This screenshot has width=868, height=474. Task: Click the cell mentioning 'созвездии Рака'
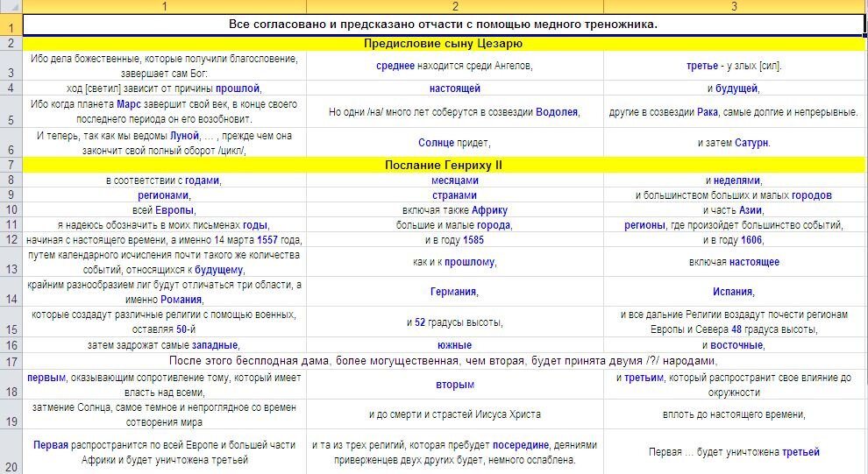(734, 112)
